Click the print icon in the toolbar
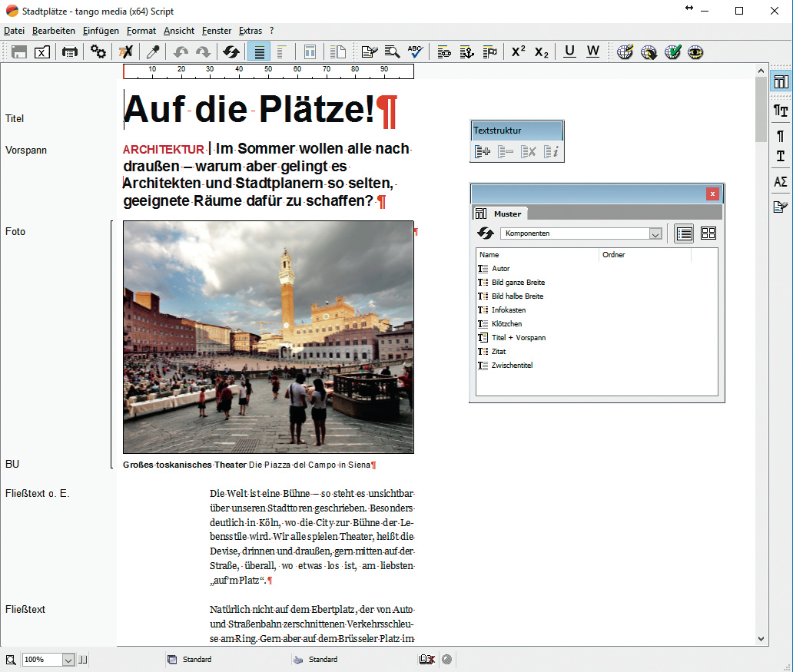 point(70,52)
